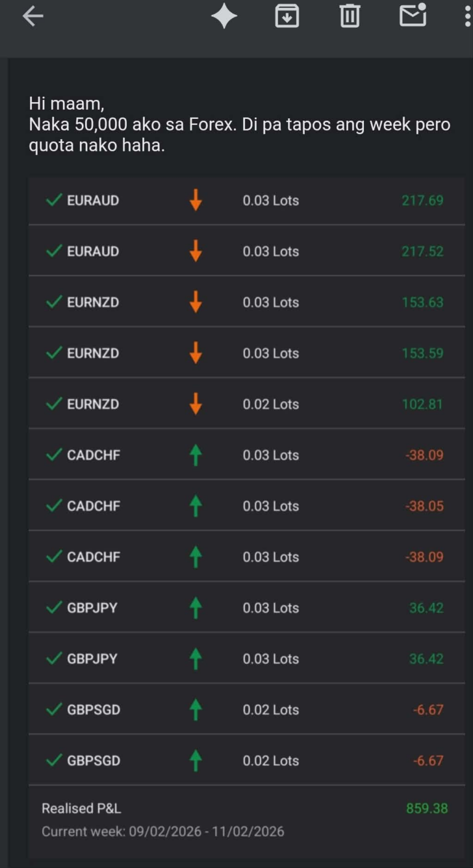Delete the email using the trash icon

[x=350, y=17]
